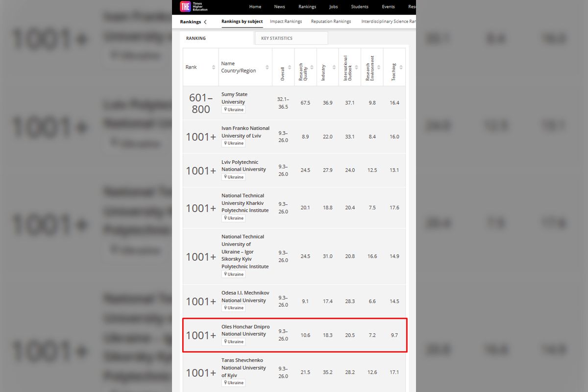Sort table by Rank column arrows
The height and width of the screenshot is (392, 588).
(214, 67)
